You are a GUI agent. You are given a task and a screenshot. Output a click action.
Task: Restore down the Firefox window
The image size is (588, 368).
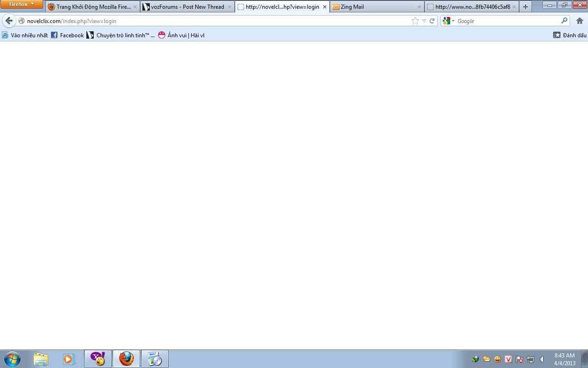(565, 5)
